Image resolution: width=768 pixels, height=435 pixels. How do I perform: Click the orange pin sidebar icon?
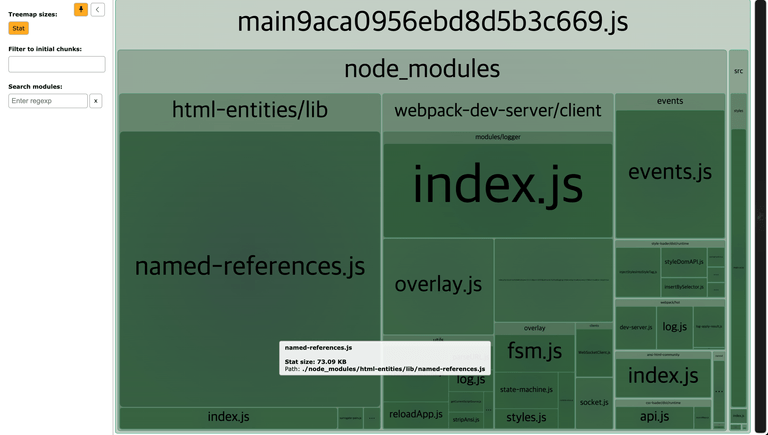(x=81, y=9)
